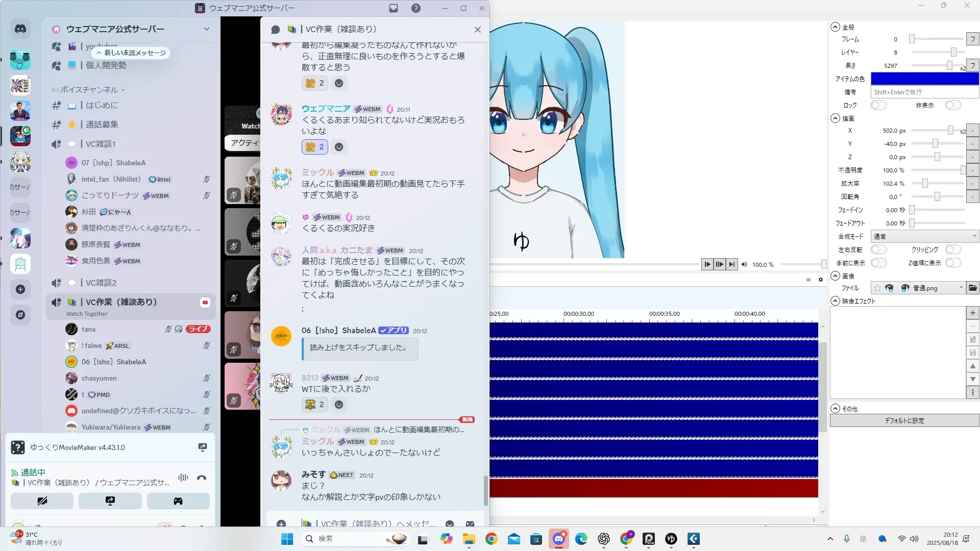Image resolution: width=980 pixels, height=551 pixels.
Task: Select the 通話募集 text channel
Action: click(102, 124)
